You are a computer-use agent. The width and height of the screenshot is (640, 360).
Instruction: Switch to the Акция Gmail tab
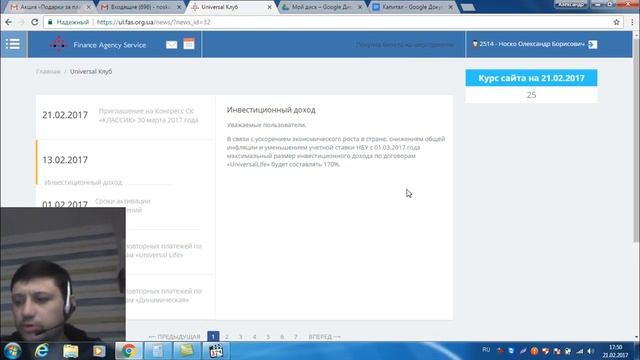[x=51, y=7]
